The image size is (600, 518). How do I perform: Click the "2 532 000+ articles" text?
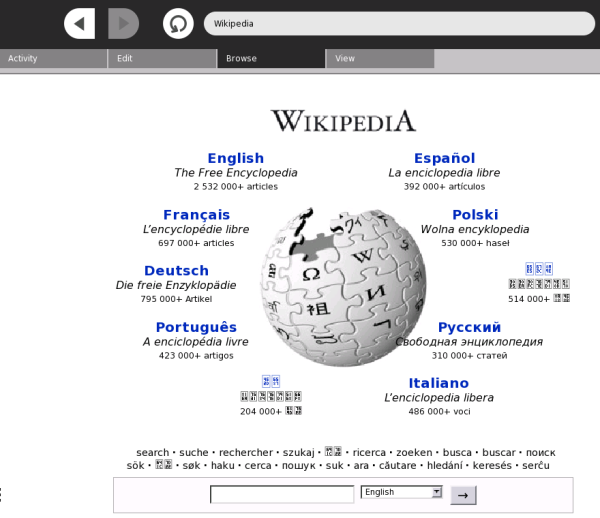pyautogui.click(x=236, y=187)
